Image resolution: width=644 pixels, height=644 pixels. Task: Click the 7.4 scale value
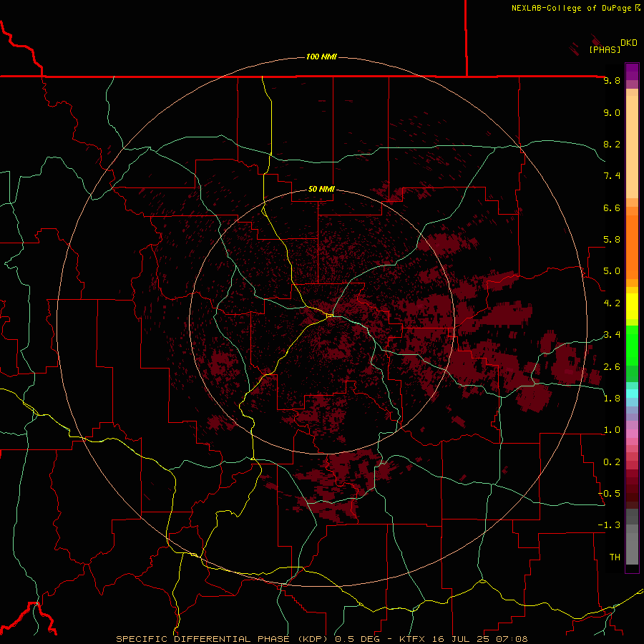click(x=612, y=176)
